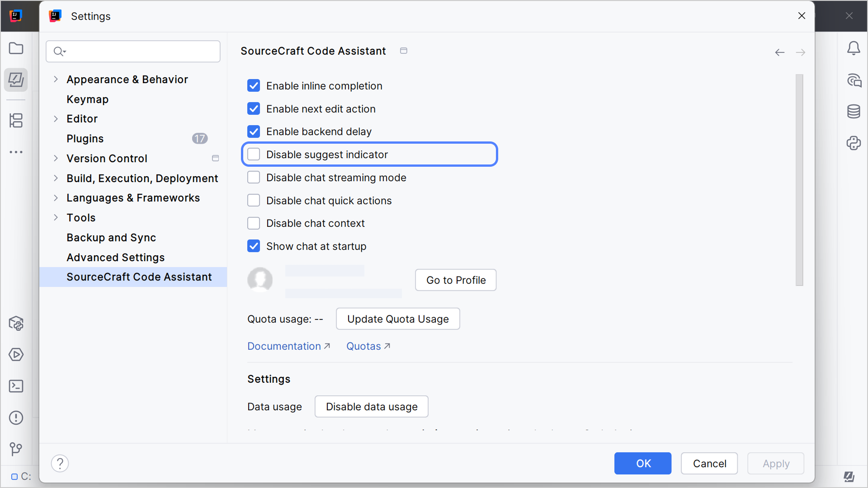The width and height of the screenshot is (868, 488).
Task: Expand the Appearance & Behavior section
Action: [x=56, y=79]
